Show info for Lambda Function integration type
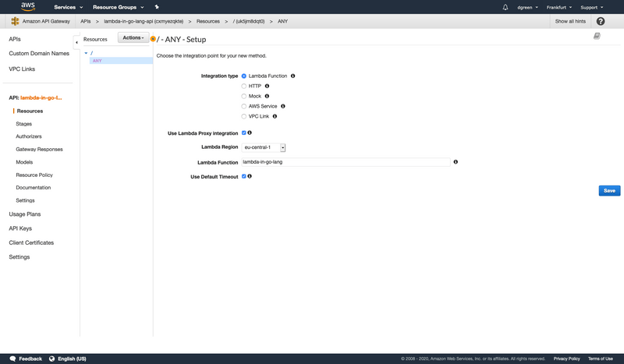 (293, 76)
